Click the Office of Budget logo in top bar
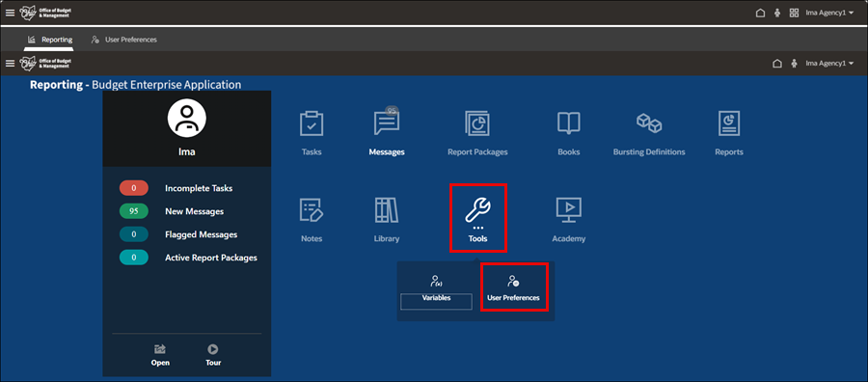The height and width of the screenshot is (382, 868). click(x=44, y=13)
